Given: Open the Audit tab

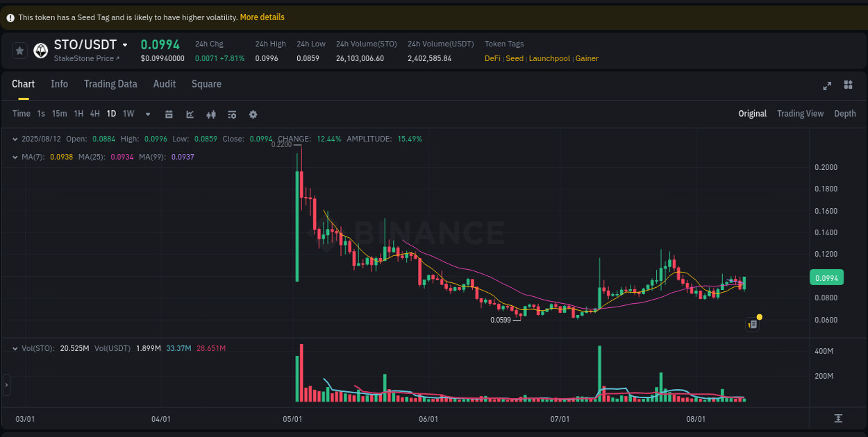Looking at the screenshot, I should pyautogui.click(x=165, y=84).
